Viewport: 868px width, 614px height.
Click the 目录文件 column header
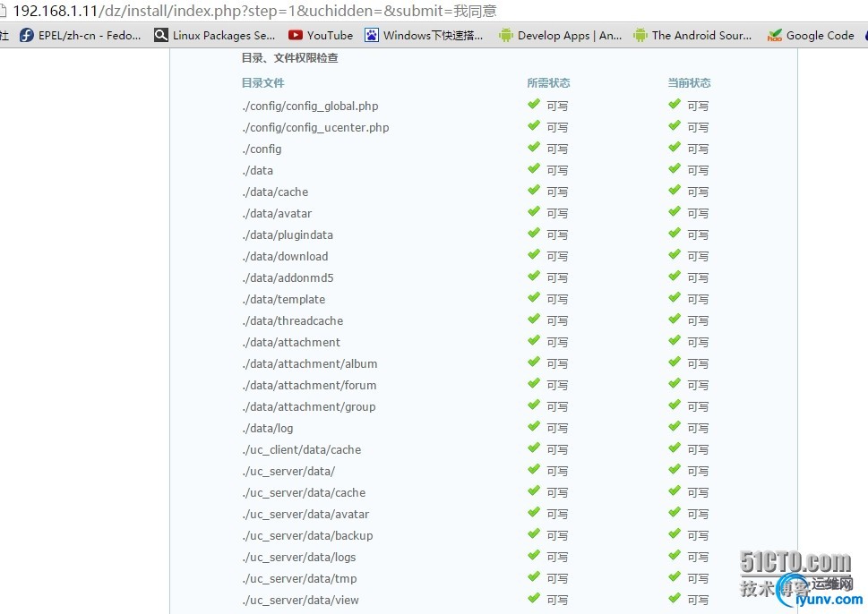click(263, 83)
